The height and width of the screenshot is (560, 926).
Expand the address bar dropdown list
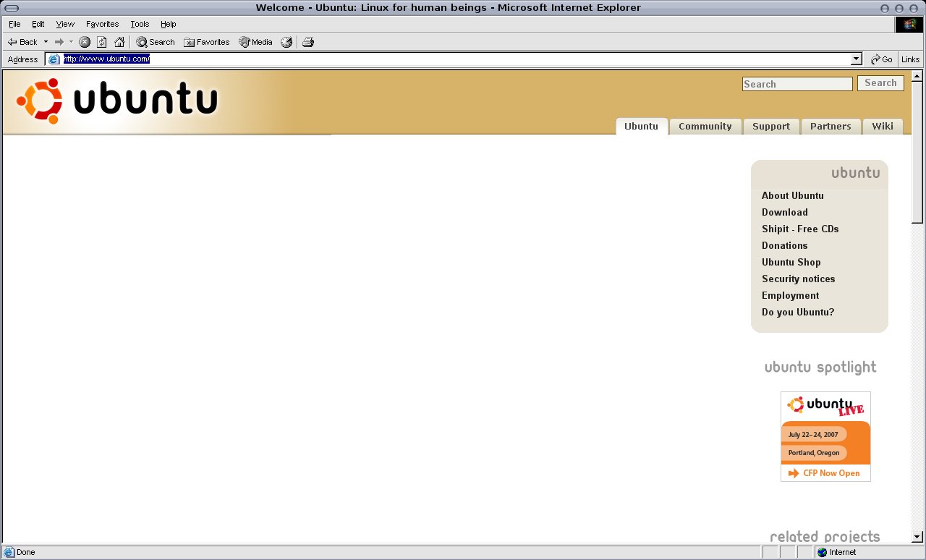tap(857, 59)
